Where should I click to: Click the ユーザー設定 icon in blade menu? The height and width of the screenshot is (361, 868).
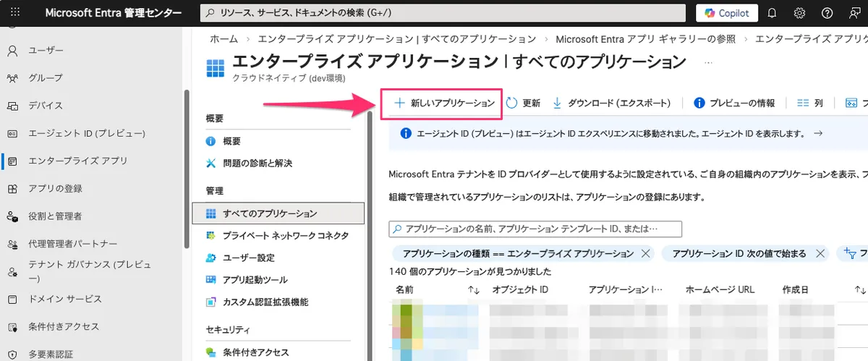click(x=211, y=258)
